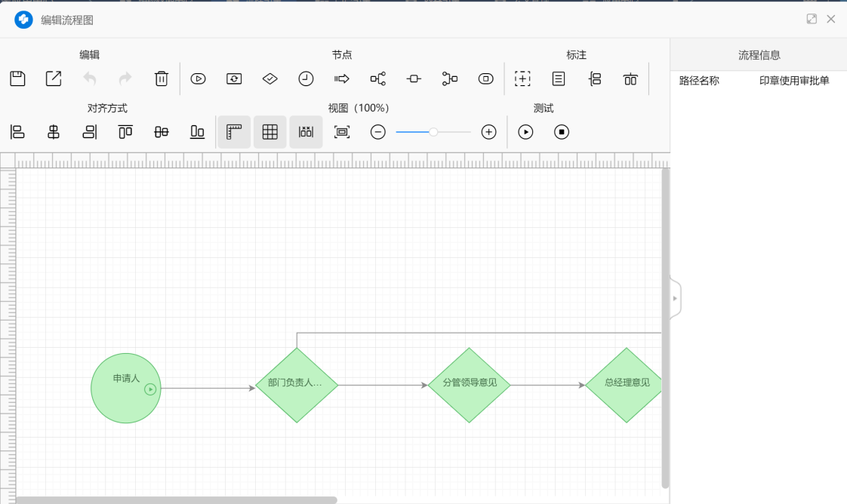Toggle the canvas grid display
847x504 pixels.
(269, 132)
